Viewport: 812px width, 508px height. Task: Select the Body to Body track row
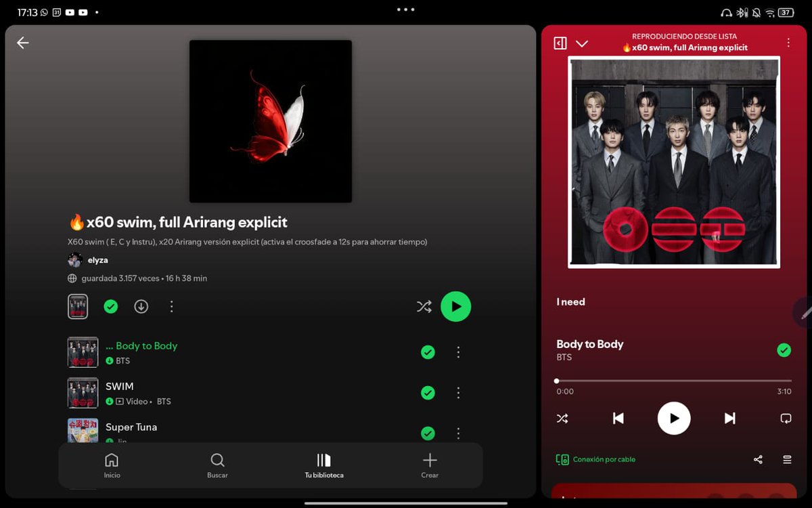(271, 352)
